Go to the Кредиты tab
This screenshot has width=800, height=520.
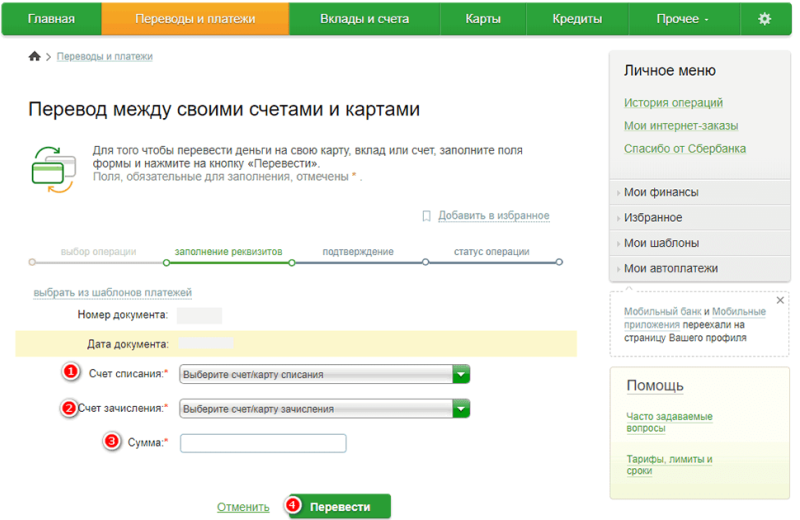(x=577, y=19)
